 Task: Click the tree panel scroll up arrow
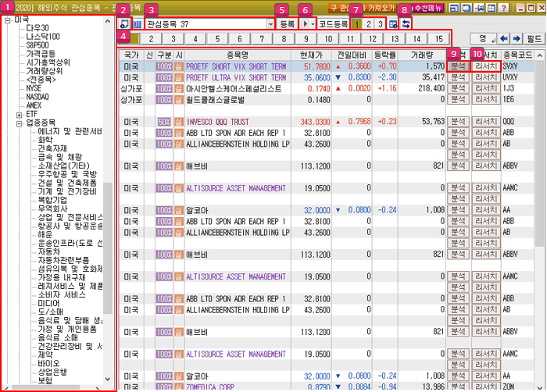(108, 21)
